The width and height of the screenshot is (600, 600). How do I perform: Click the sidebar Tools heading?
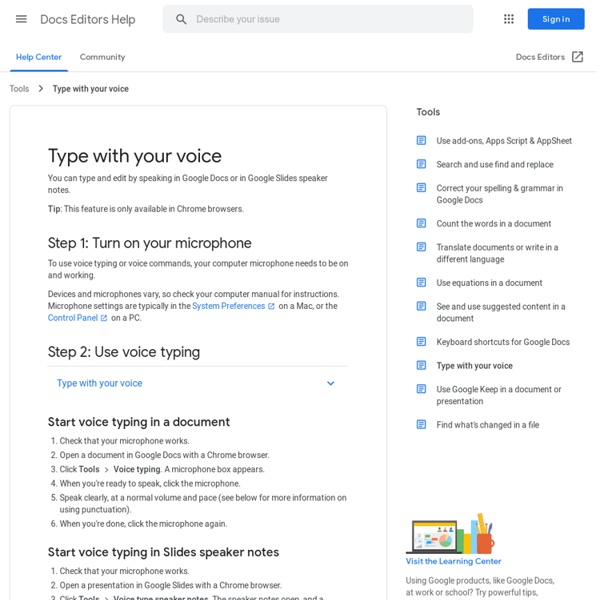coord(428,112)
